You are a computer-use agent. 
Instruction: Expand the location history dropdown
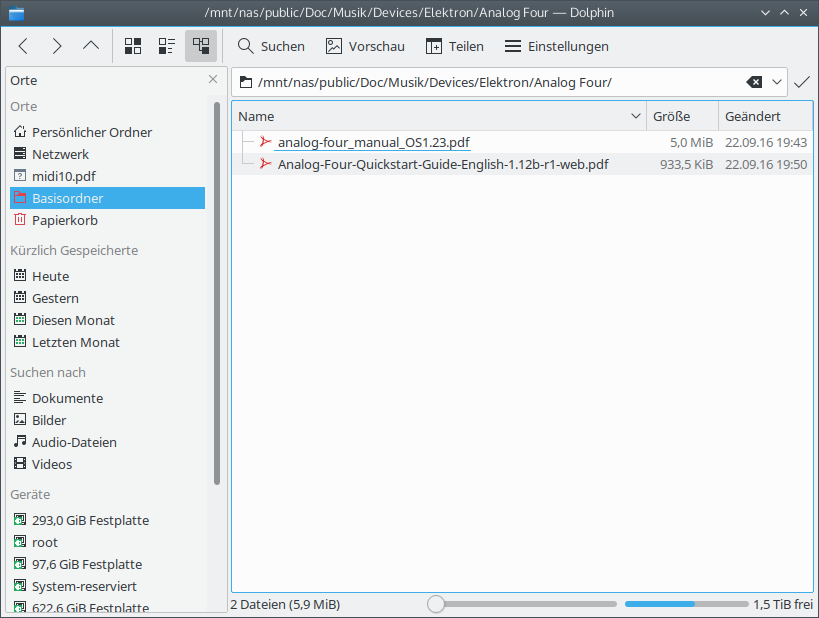pyautogui.click(x=777, y=82)
